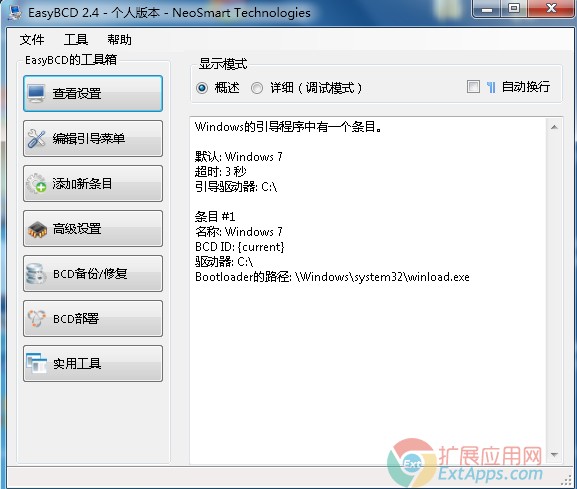
Task: Open the 工具 menu
Action: coord(76,39)
